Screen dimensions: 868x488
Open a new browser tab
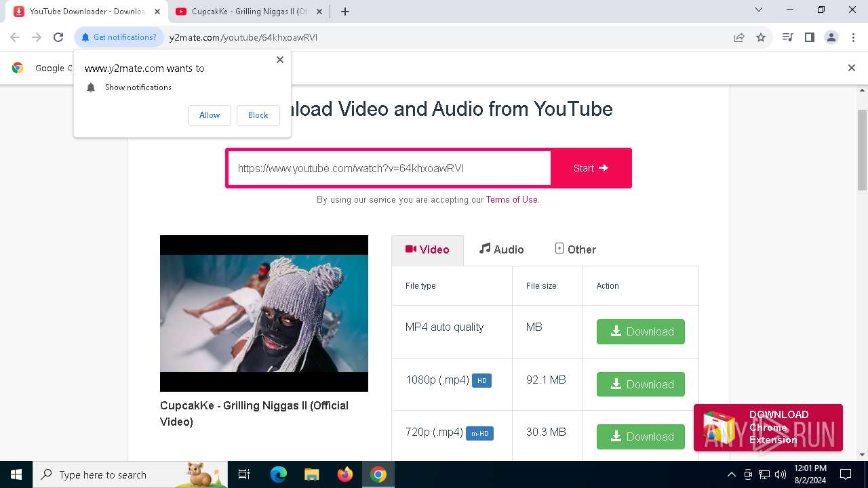click(345, 12)
